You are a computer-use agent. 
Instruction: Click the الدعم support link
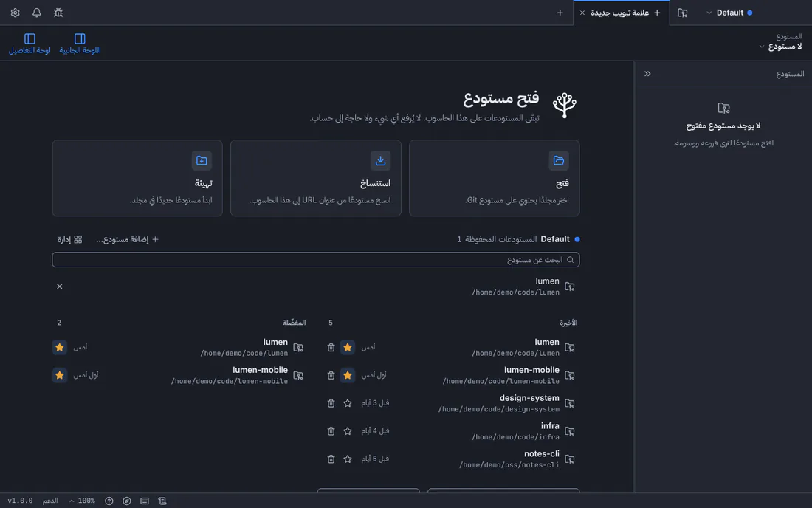coord(50,501)
